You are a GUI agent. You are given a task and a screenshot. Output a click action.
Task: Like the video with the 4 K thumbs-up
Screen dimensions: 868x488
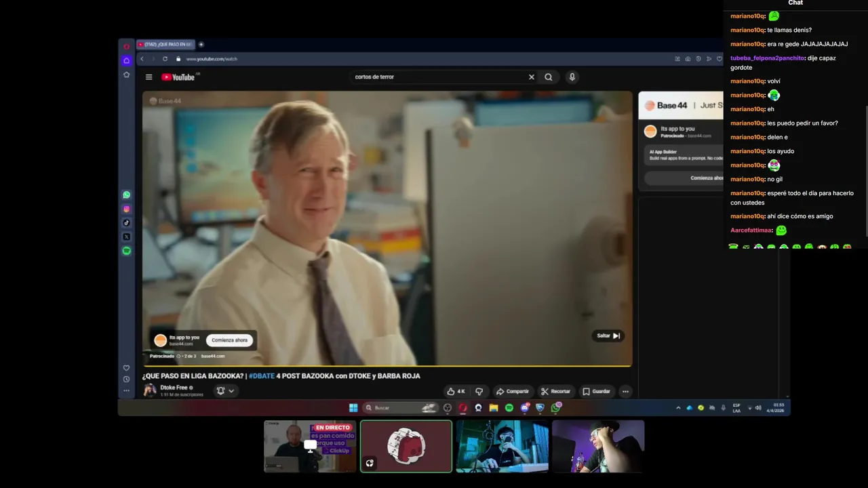[456, 391]
